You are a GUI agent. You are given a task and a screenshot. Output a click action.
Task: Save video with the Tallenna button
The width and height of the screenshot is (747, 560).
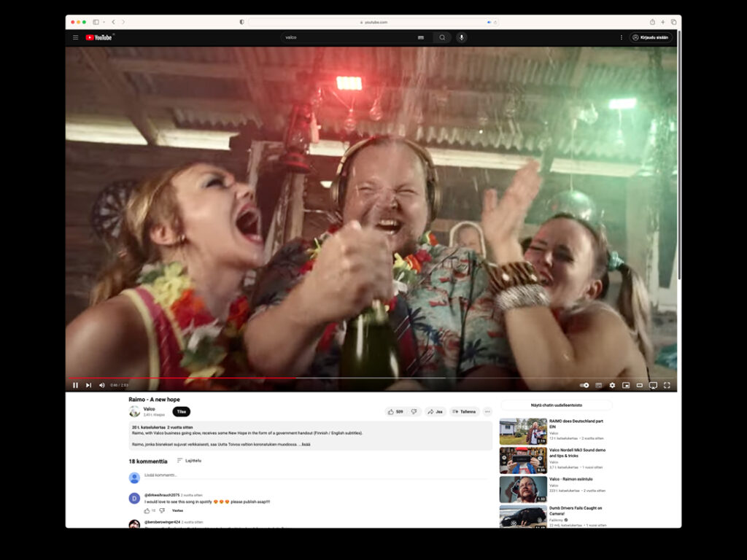(x=464, y=411)
